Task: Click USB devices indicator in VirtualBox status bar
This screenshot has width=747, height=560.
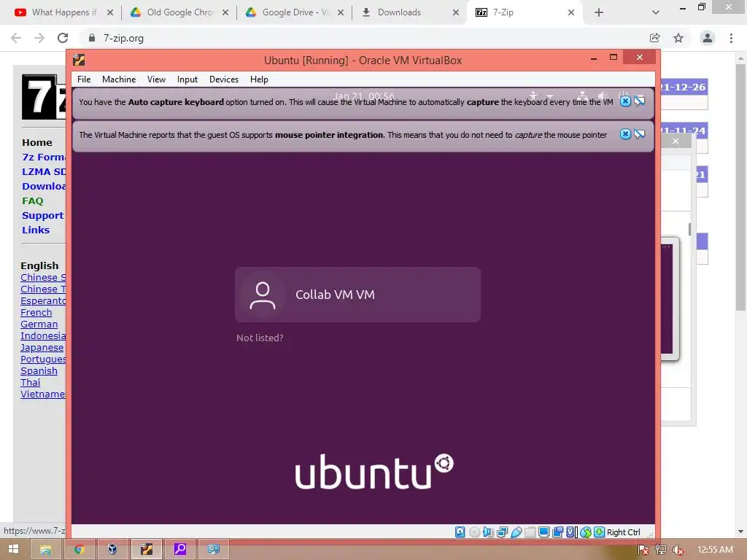Action: pos(516,532)
